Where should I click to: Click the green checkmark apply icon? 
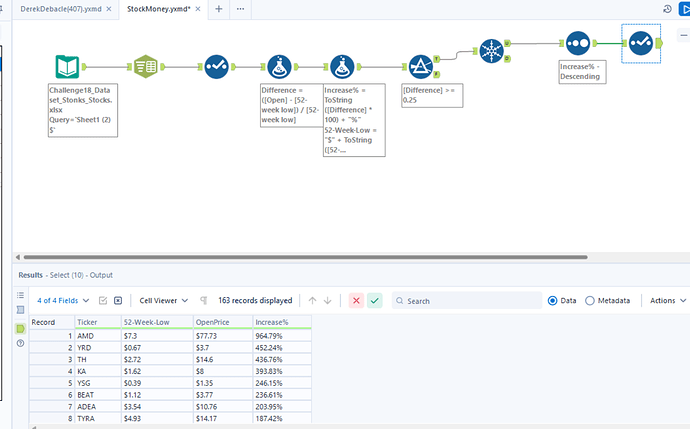click(x=374, y=301)
